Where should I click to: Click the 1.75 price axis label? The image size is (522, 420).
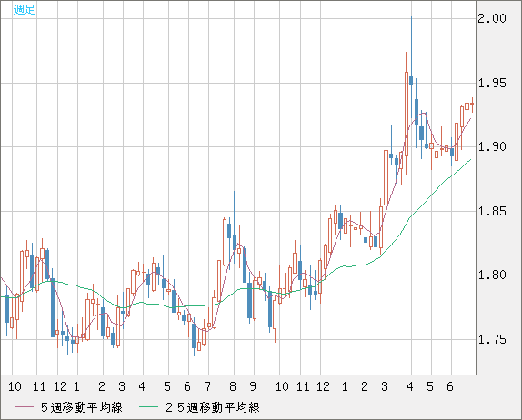coord(492,340)
